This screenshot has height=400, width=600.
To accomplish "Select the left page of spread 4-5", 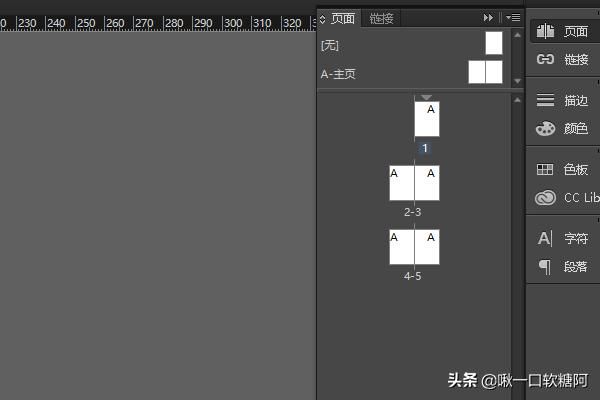I will (x=402, y=247).
